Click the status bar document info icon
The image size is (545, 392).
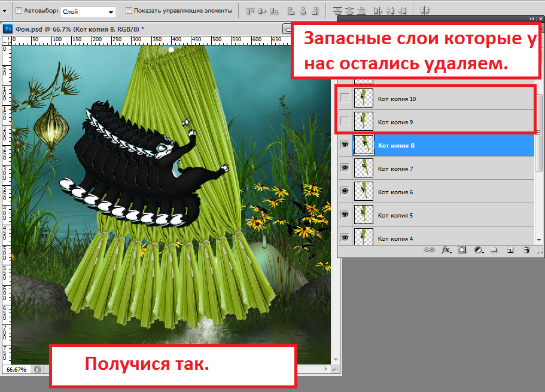pyautogui.click(x=38, y=369)
